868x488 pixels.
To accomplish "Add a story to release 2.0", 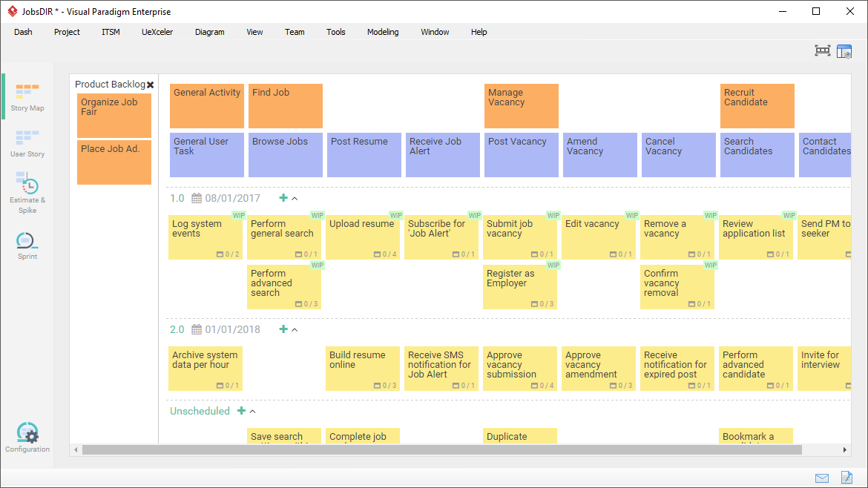I will pyautogui.click(x=283, y=329).
